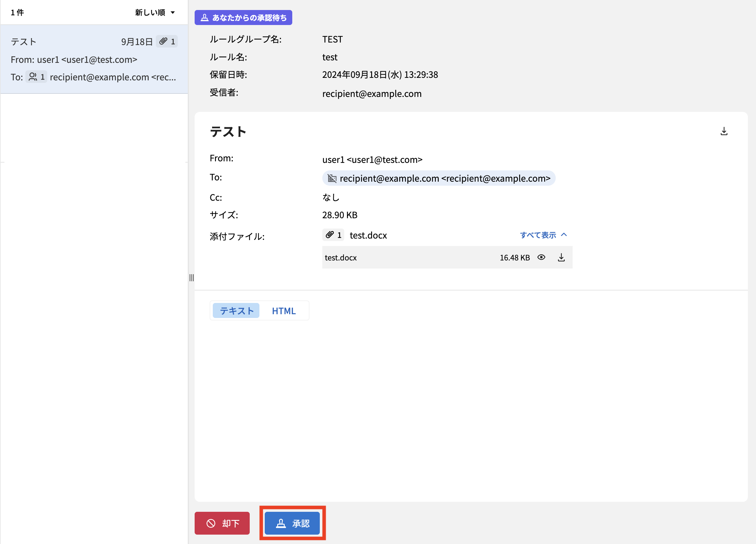756x544 pixels.
Task: Click the rule name value test
Action: click(330, 57)
